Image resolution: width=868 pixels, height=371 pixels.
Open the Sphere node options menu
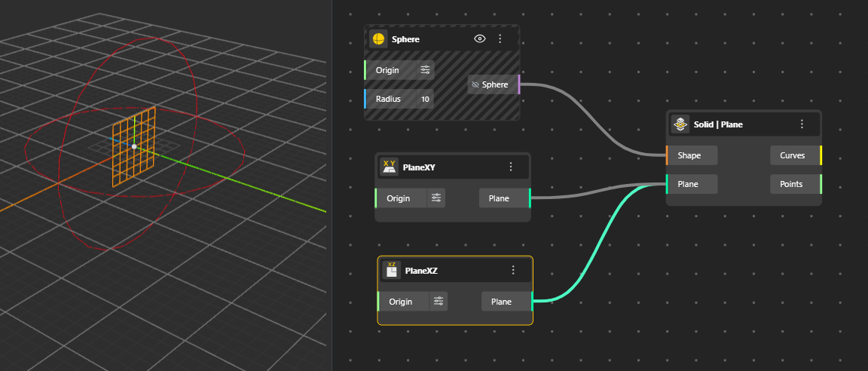point(500,38)
